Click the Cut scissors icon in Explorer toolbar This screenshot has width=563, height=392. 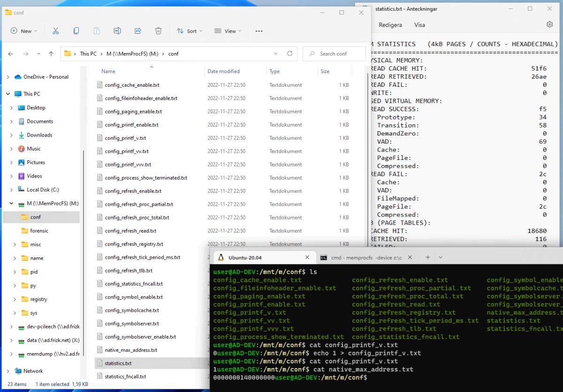(x=55, y=31)
